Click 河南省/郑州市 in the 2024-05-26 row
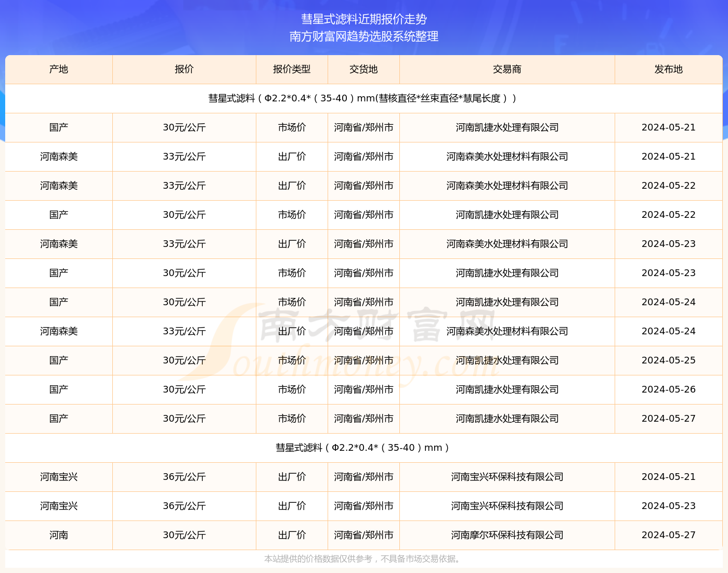 point(363,389)
